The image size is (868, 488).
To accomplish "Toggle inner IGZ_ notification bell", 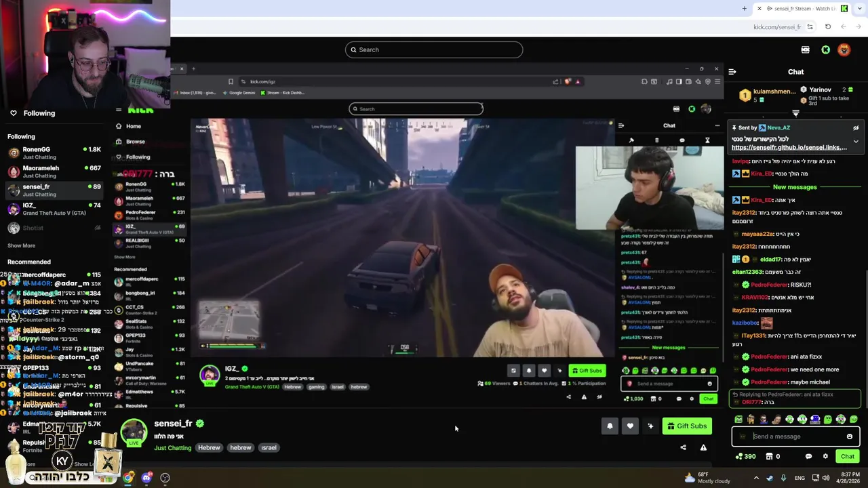I will [529, 371].
